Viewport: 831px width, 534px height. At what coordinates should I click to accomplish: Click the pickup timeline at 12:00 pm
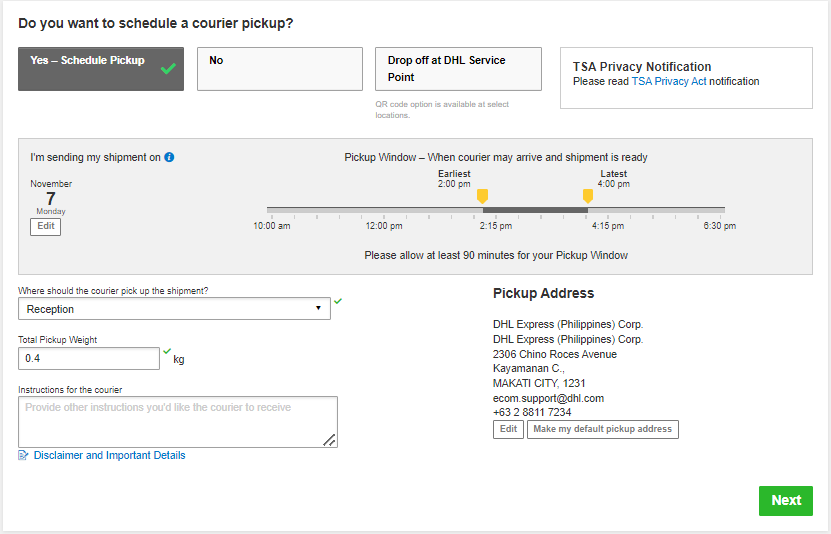point(384,210)
